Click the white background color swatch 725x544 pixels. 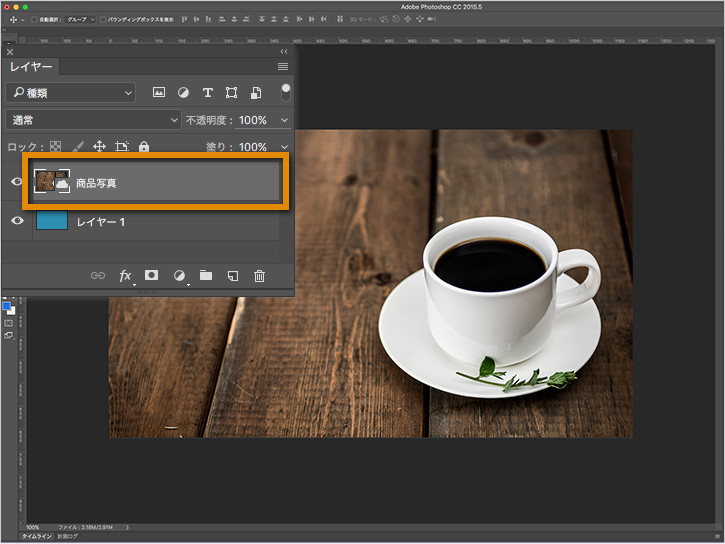[12, 311]
